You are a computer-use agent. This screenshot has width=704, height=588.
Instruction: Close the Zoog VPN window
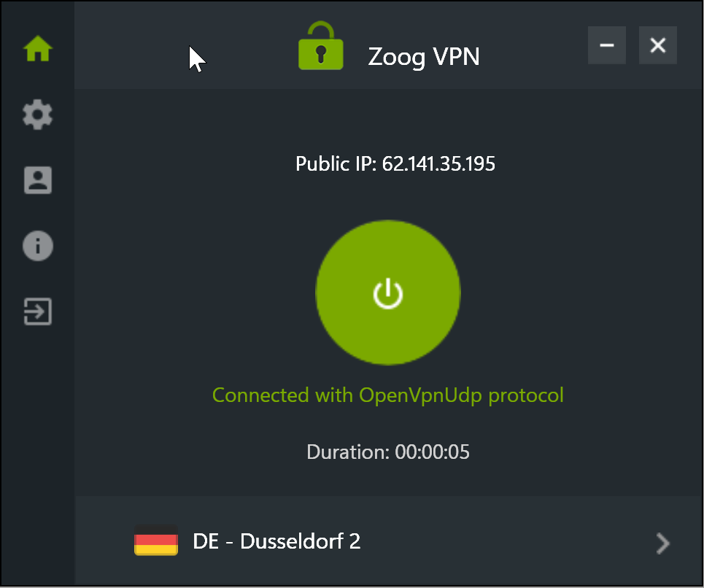(658, 45)
